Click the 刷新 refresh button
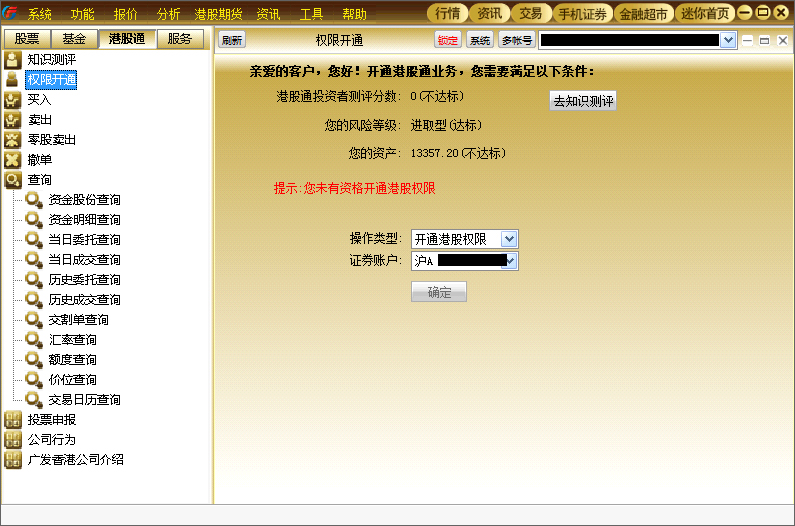 232,40
